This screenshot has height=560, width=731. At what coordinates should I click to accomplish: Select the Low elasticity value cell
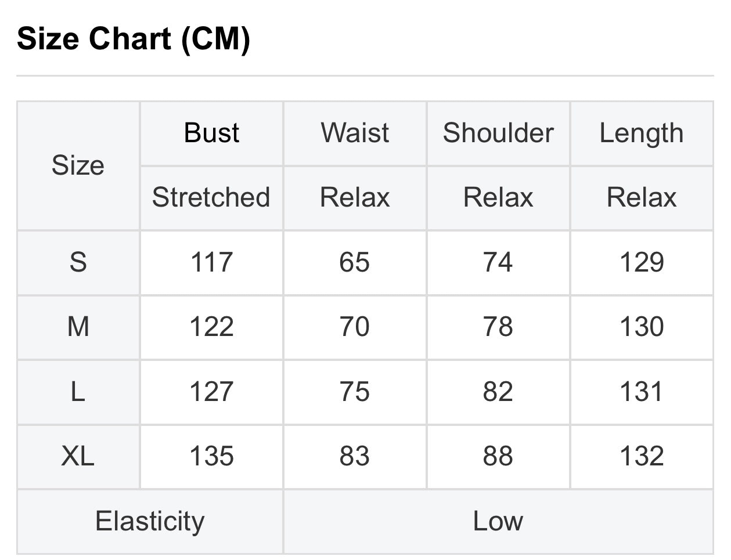498,521
